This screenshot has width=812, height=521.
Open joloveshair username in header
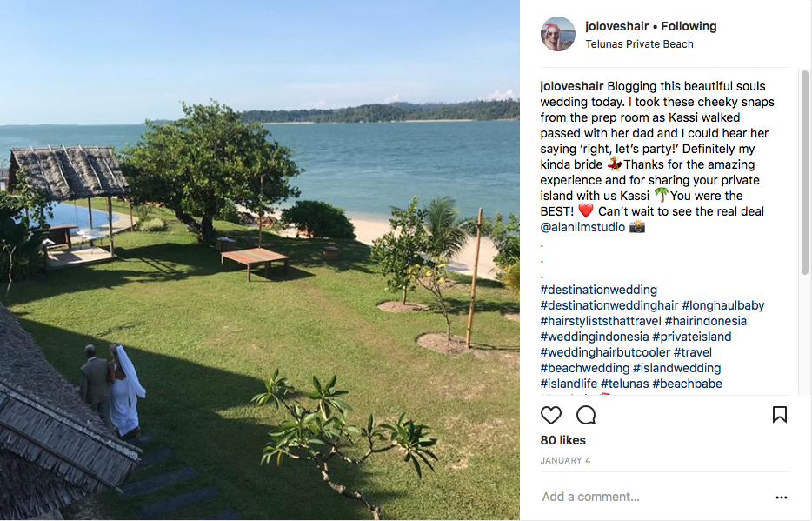pyautogui.click(x=616, y=26)
